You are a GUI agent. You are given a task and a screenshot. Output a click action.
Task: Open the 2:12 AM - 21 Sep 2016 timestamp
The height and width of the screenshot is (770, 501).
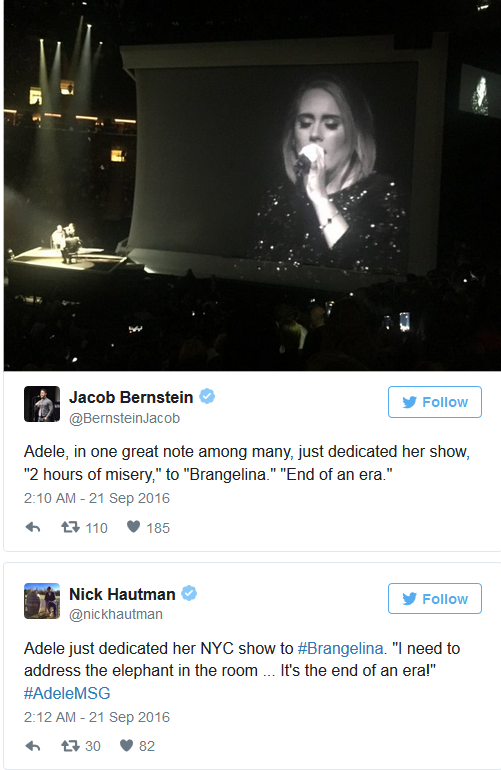point(97,717)
